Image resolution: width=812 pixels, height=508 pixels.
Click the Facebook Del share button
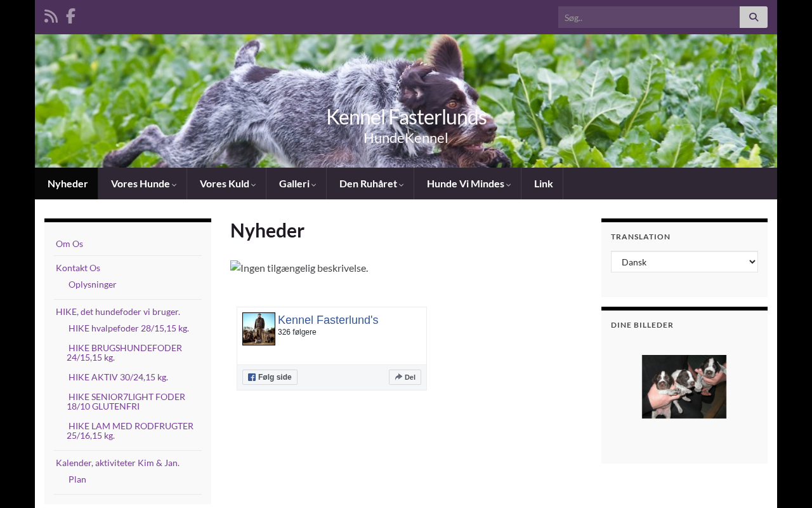(405, 377)
